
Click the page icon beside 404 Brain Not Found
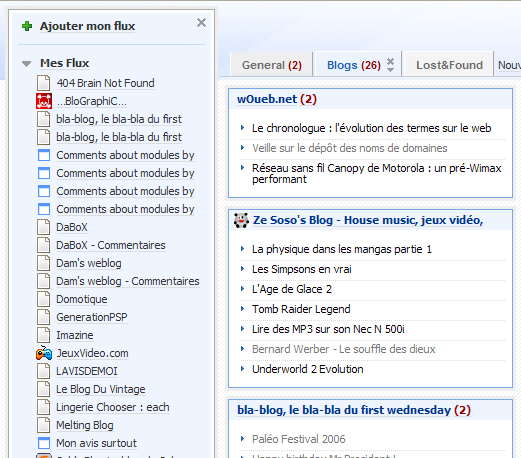44,83
